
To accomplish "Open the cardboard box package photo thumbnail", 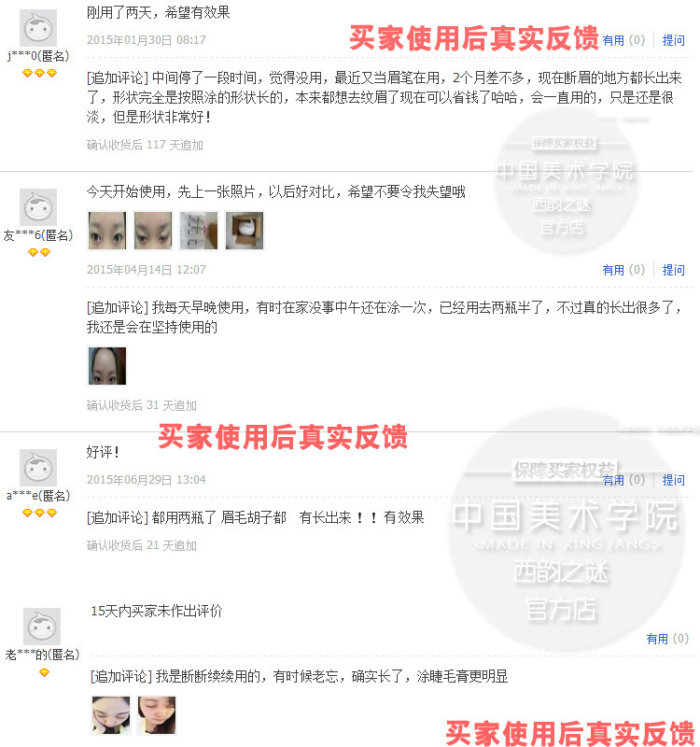I will 245,231.
